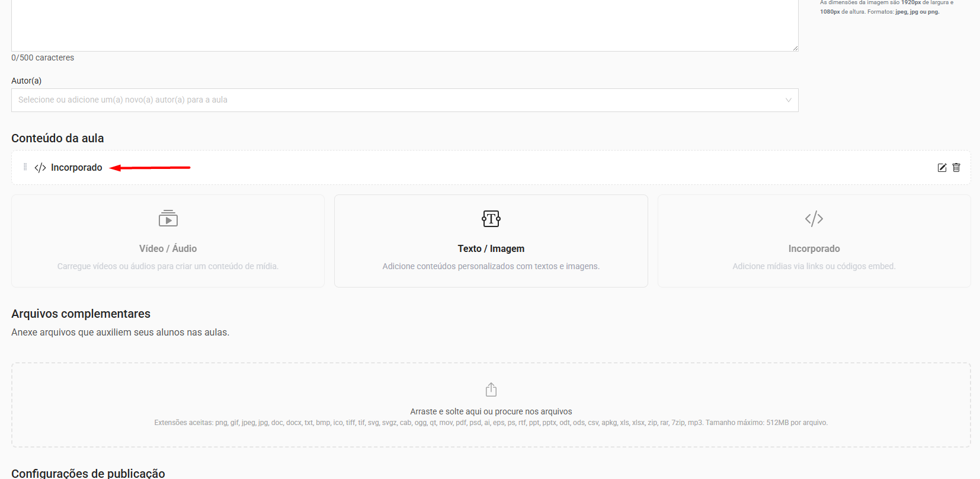
Task: Select the Texto / Imagem card title
Action: [491, 248]
